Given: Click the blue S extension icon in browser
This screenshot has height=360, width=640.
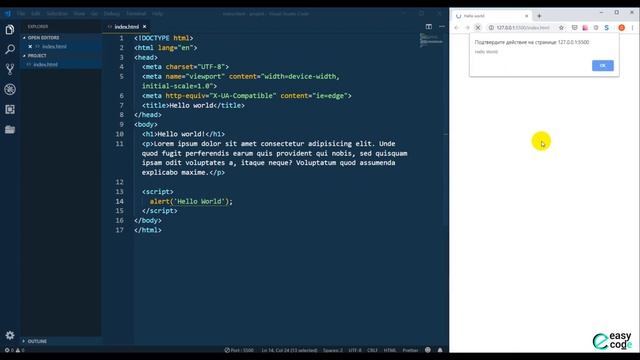Looking at the screenshot, I should [607, 28].
